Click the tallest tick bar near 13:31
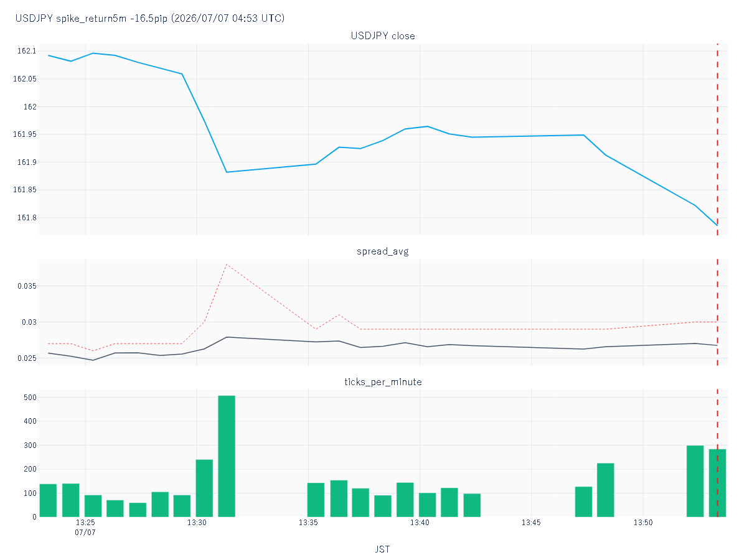 (x=227, y=456)
